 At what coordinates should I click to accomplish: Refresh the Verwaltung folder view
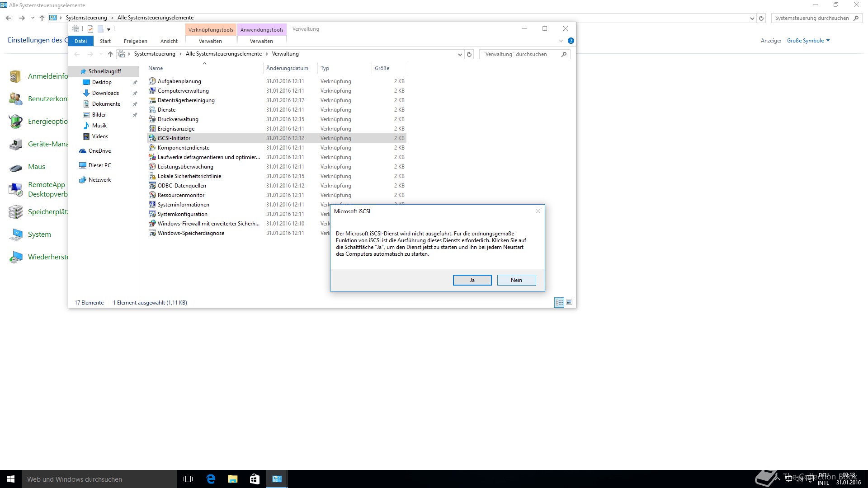[469, 54]
